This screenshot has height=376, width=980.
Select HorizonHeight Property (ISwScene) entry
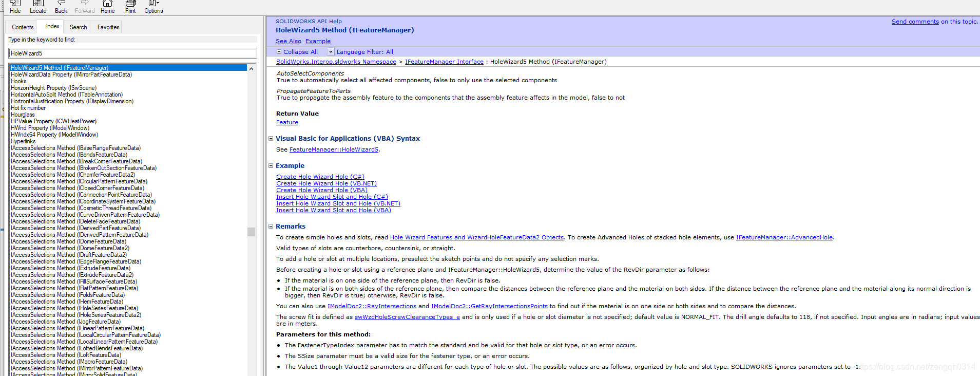(x=53, y=88)
